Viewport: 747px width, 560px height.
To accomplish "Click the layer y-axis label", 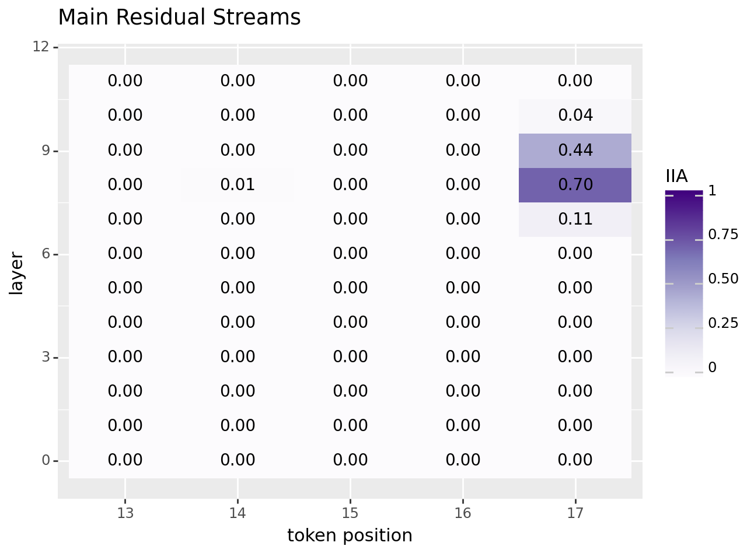I will pos(17,273).
